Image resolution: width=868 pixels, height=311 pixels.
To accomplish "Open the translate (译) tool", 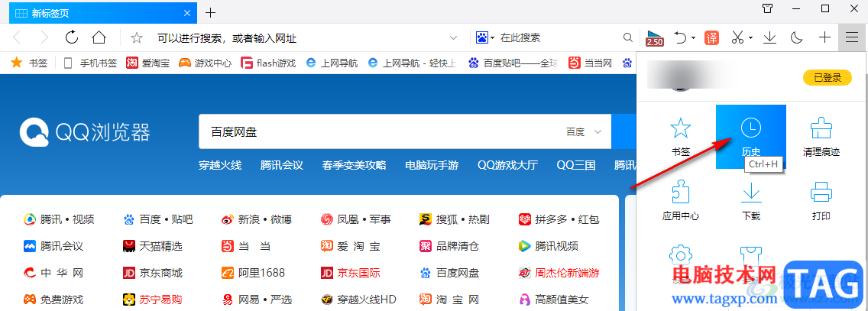I will (x=711, y=37).
